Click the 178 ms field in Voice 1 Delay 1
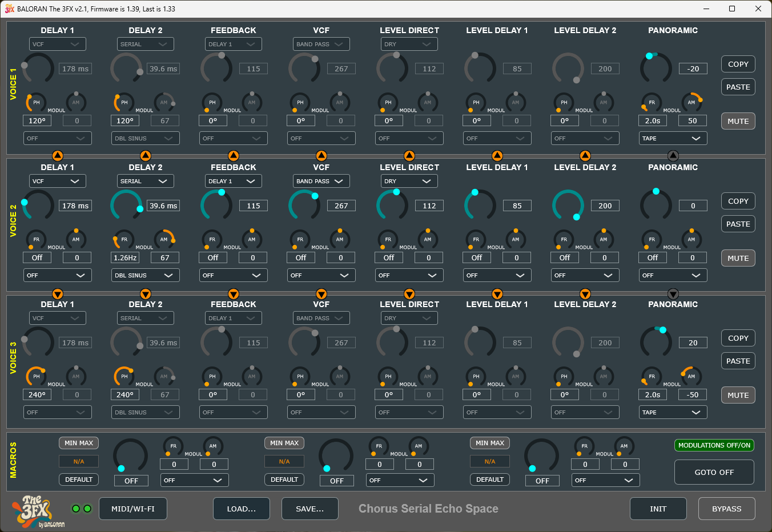Screen dimensions: 772x532 75,68
